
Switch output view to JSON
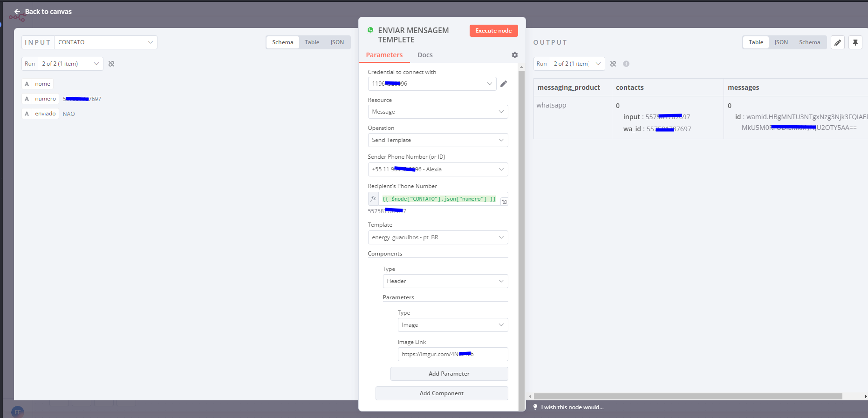tap(781, 42)
